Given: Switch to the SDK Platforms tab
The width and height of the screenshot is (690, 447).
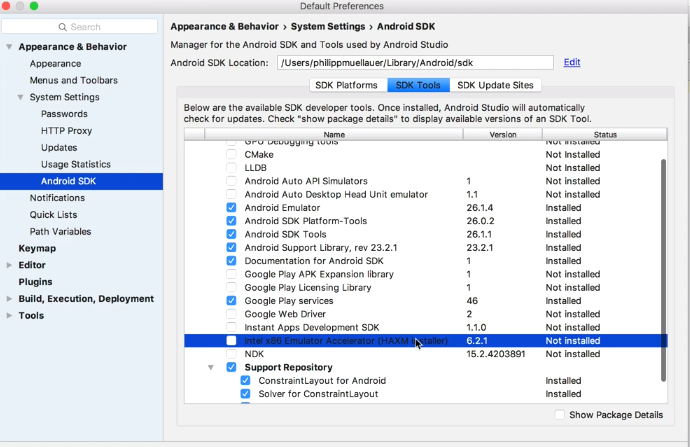Looking at the screenshot, I should (x=346, y=85).
